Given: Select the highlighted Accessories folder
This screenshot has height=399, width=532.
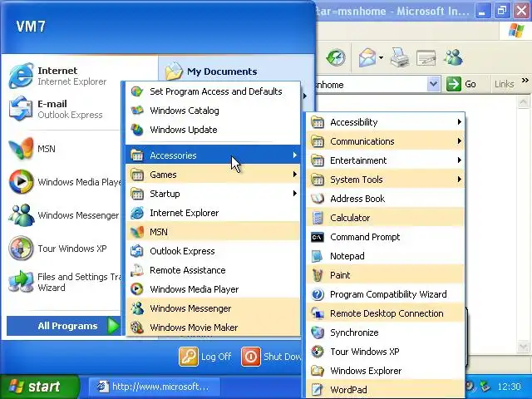Looking at the screenshot, I should point(213,155).
